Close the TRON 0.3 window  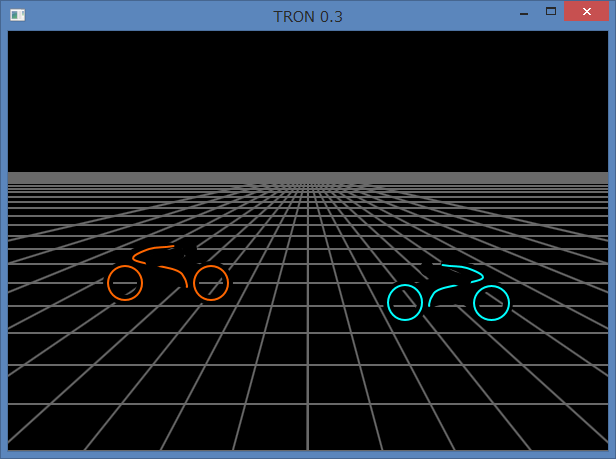pyautogui.click(x=587, y=12)
